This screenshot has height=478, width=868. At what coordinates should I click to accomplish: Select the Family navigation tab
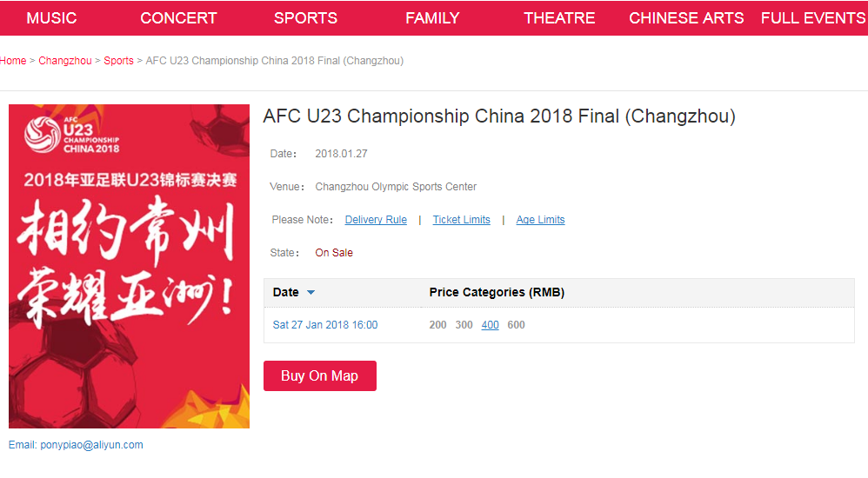tap(432, 18)
